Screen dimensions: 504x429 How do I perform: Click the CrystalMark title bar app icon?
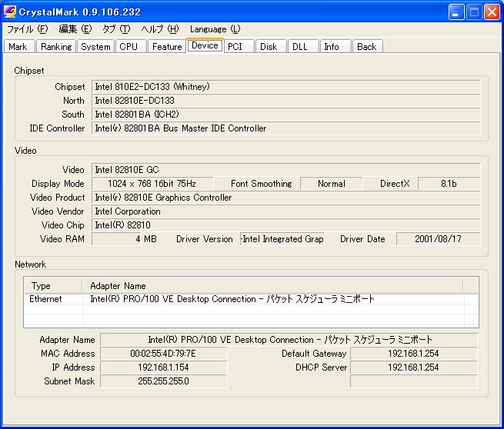(x=10, y=12)
